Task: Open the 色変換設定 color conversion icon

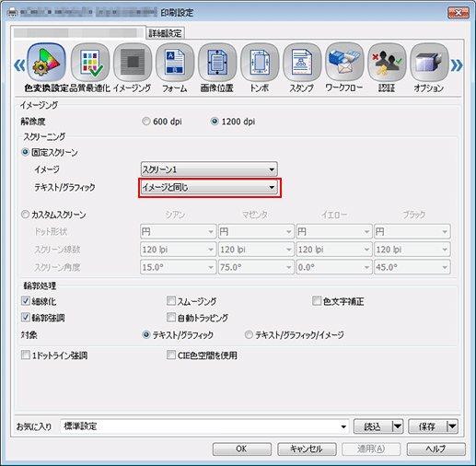Action: [x=46, y=63]
